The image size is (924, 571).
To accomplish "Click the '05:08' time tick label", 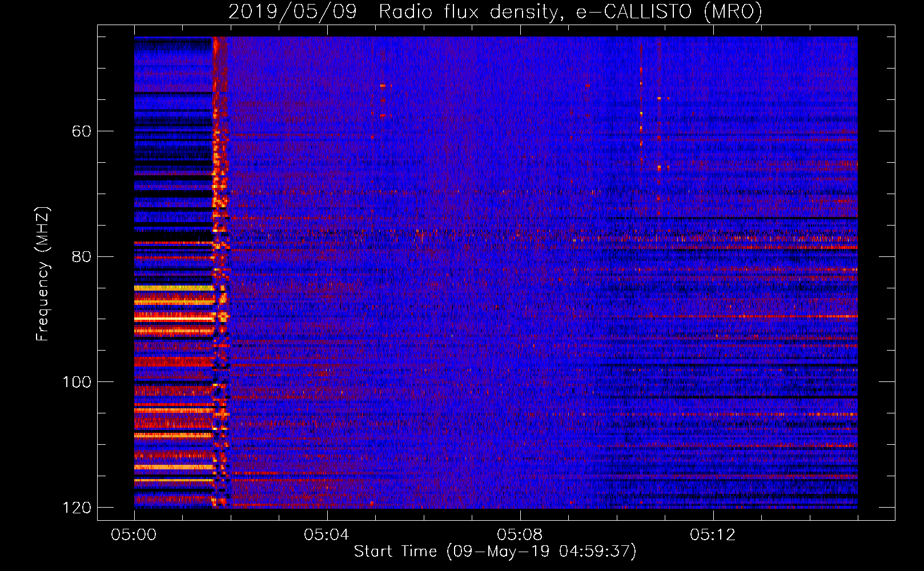I will coord(520,535).
